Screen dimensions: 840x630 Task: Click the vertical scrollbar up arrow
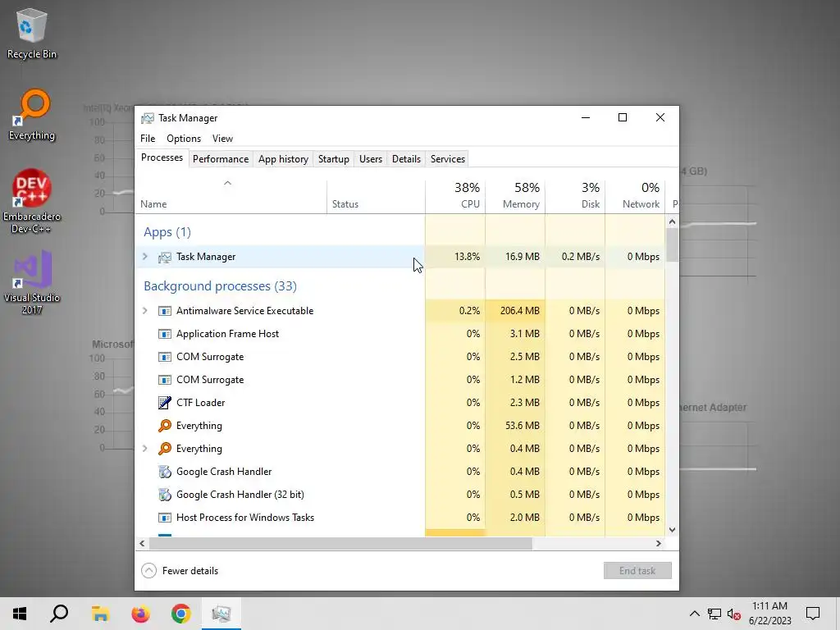(x=673, y=221)
